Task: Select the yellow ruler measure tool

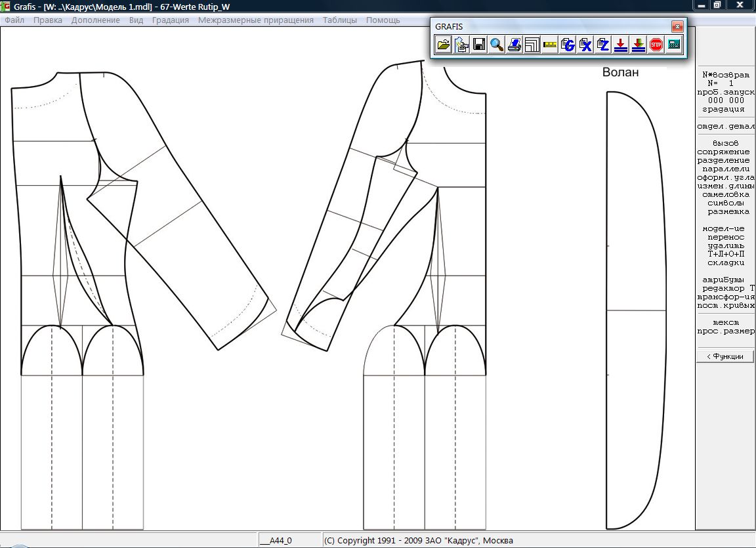Action: click(x=550, y=45)
